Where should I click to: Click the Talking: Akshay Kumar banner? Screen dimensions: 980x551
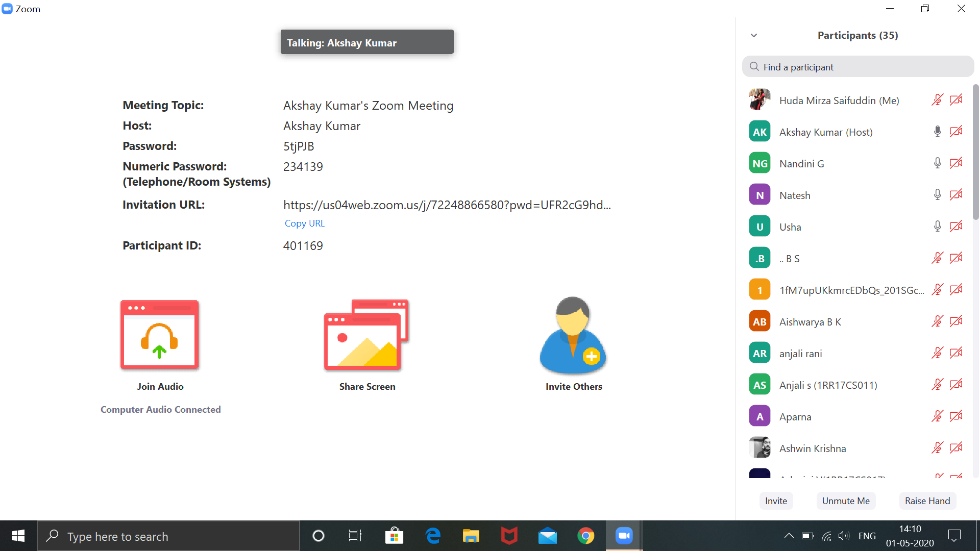[367, 42]
